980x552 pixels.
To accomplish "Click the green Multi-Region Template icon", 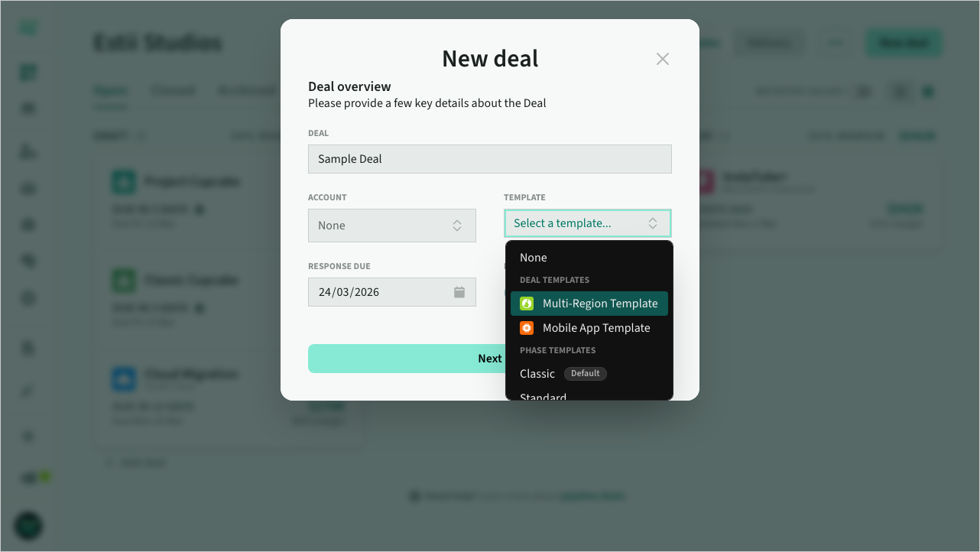I will tap(527, 304).
